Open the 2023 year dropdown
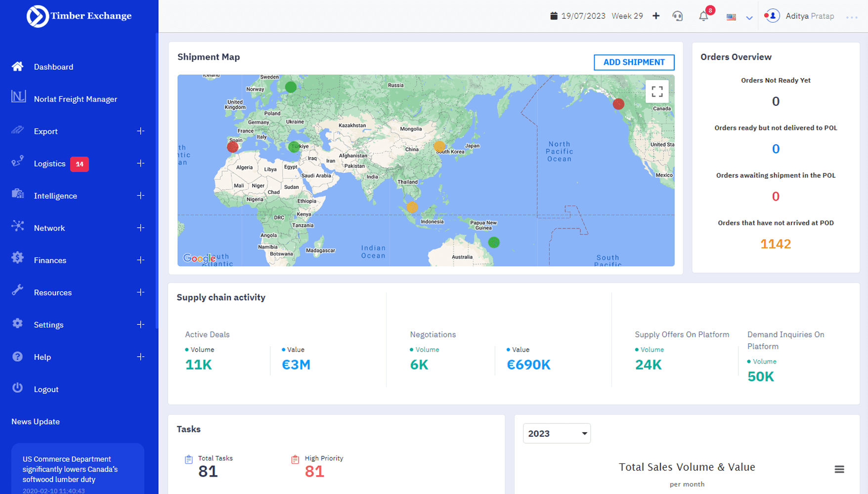Image resolution: width=868 pixels, height=494 pixels. (557, 433)
